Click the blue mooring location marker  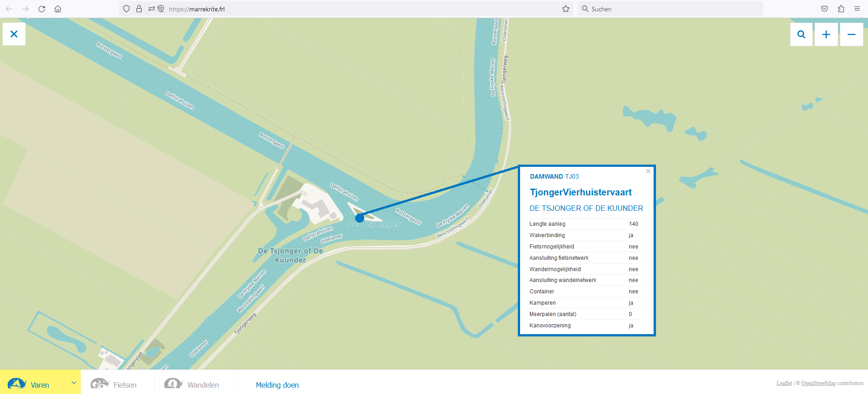click(x=360, y=218)
